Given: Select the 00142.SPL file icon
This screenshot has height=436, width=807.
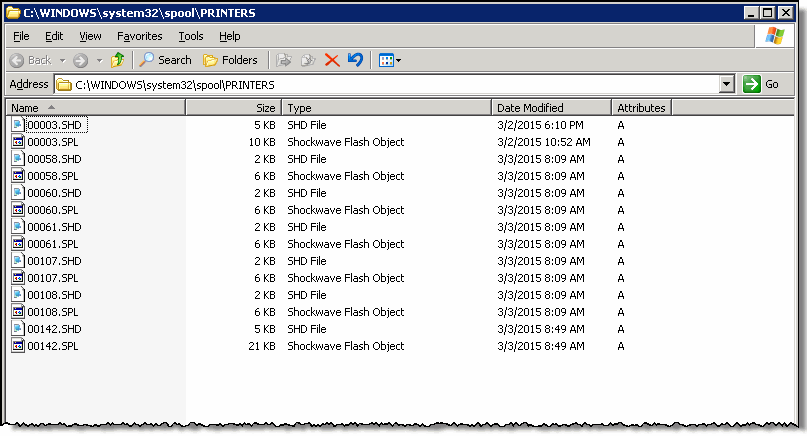Looking at the screenshot, I should pyautogui.click(x=18, y=346).
